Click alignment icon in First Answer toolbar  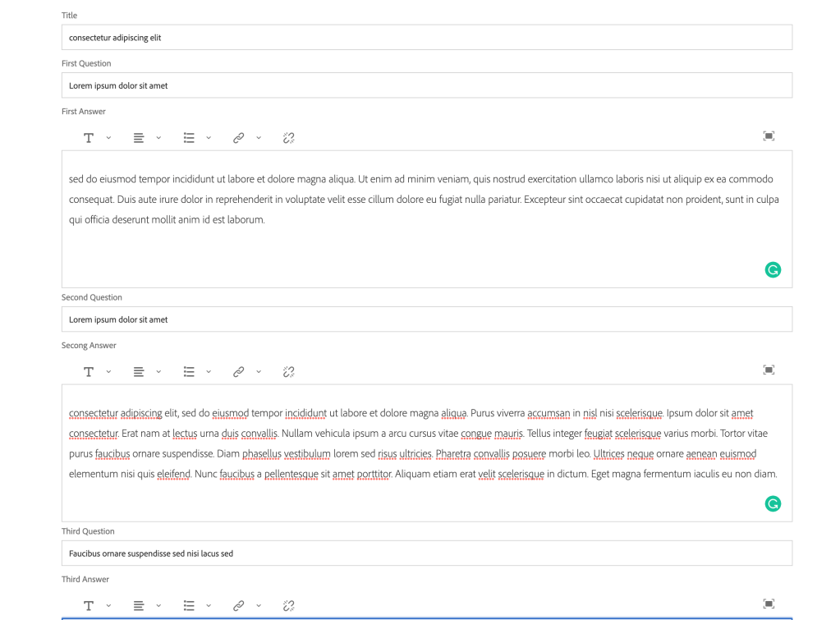coord(139,138)
